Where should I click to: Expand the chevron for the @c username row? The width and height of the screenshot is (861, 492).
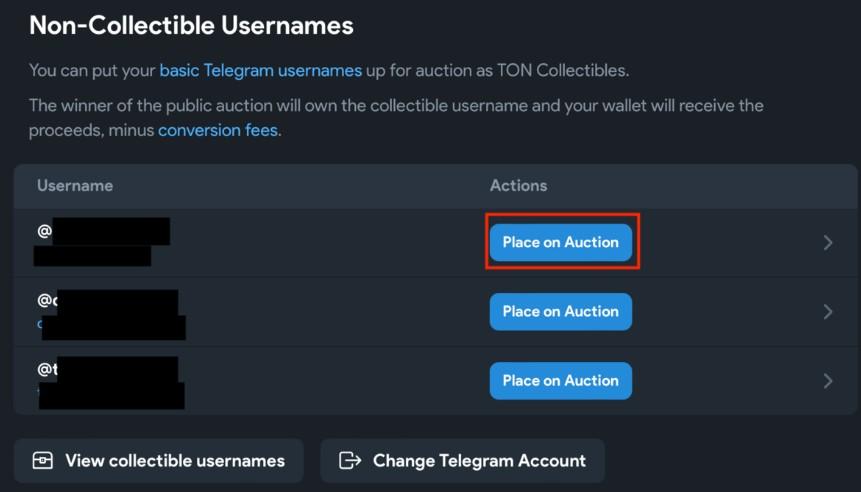coord(828,311)
